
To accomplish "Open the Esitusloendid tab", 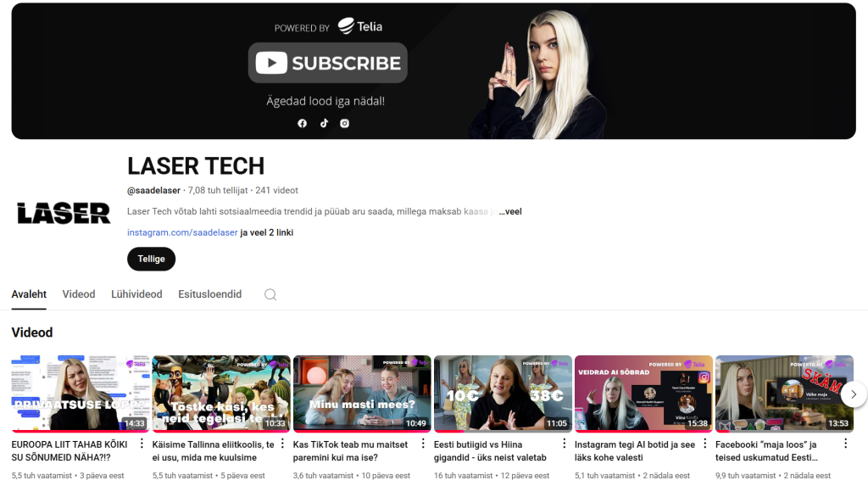I will click(x=209, y=294).
